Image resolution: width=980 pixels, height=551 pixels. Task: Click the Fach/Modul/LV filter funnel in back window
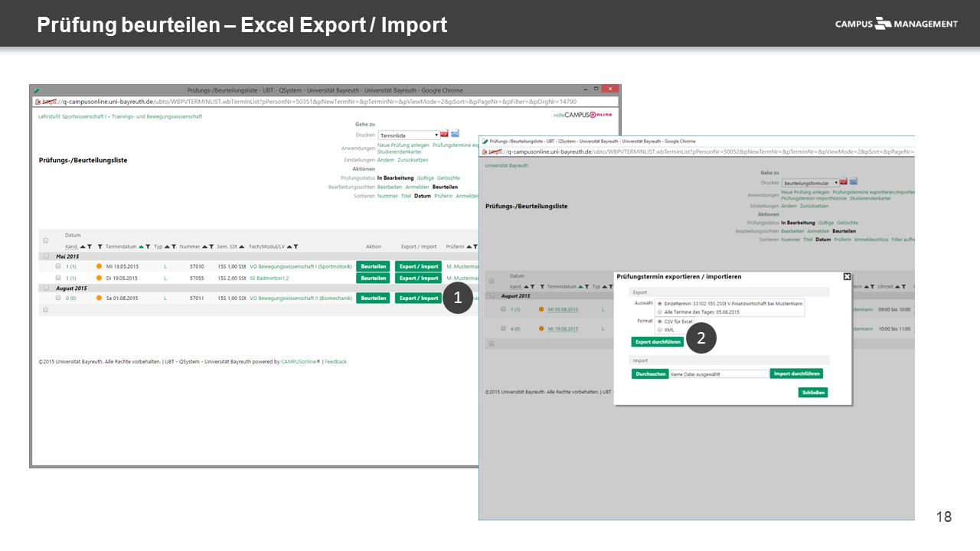pos(296,247)
